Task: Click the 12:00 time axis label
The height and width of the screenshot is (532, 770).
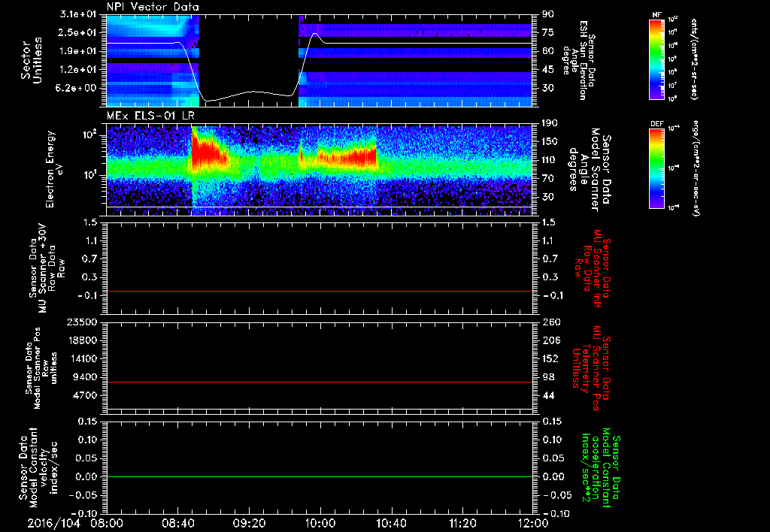Action: point(533,523)
